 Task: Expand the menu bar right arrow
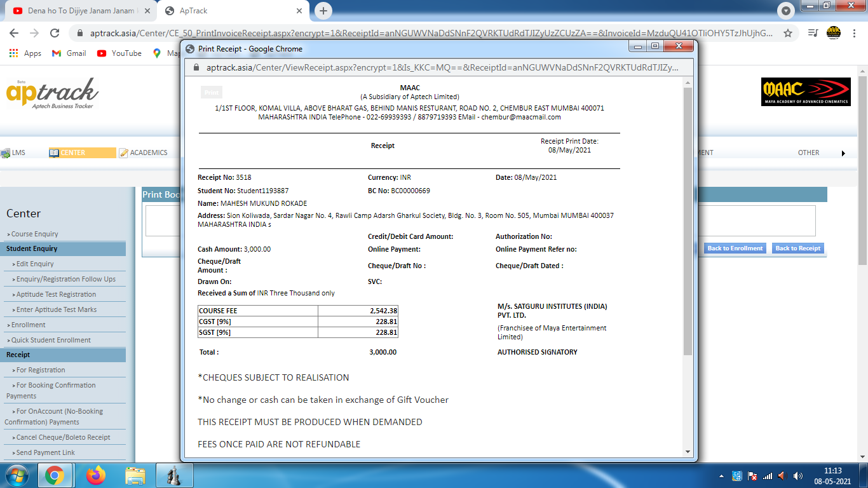(843, 153)
